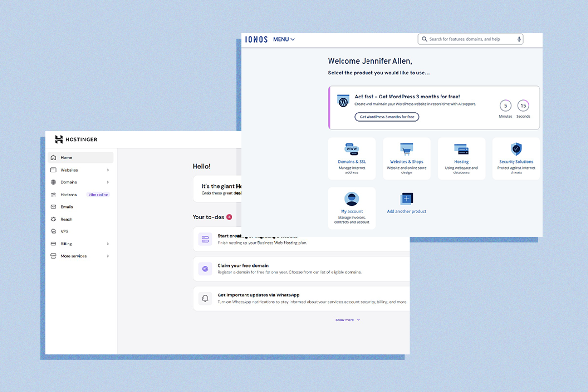This screenshot has height=392, width=588.
Task: Click the More services icon
Action: (x=53, y=256)
